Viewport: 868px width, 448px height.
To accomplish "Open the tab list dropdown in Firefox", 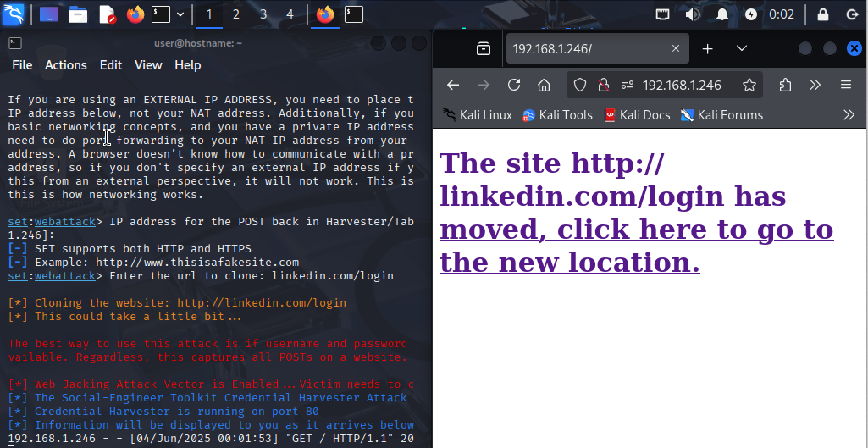I will [x=741, y=48].
